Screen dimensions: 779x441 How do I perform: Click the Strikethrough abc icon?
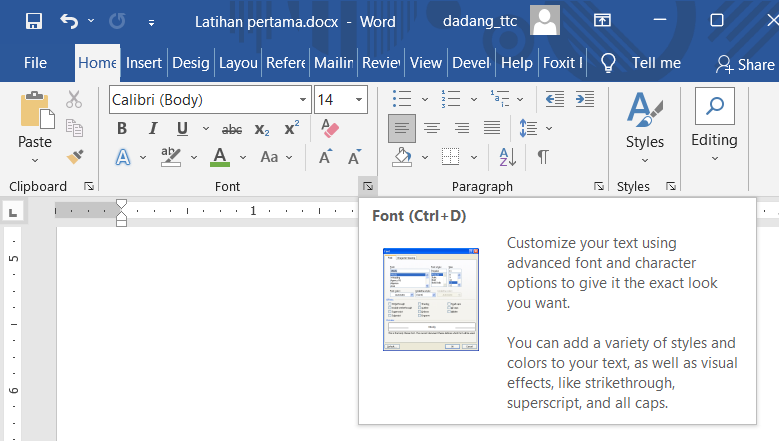[x=231, y=129]
